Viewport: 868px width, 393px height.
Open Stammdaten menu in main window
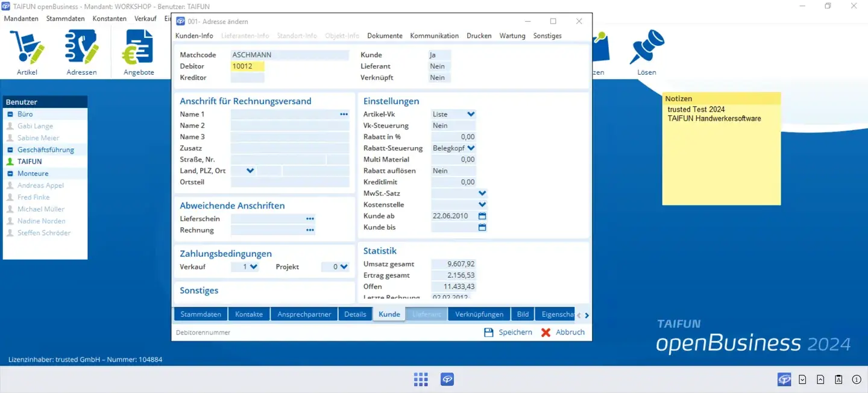coord(65,19)
